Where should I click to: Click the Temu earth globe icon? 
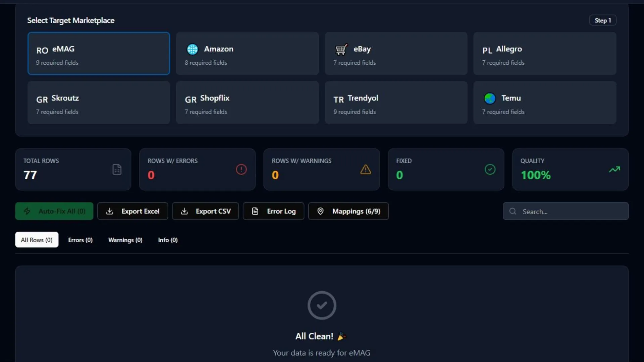point(490,99)
